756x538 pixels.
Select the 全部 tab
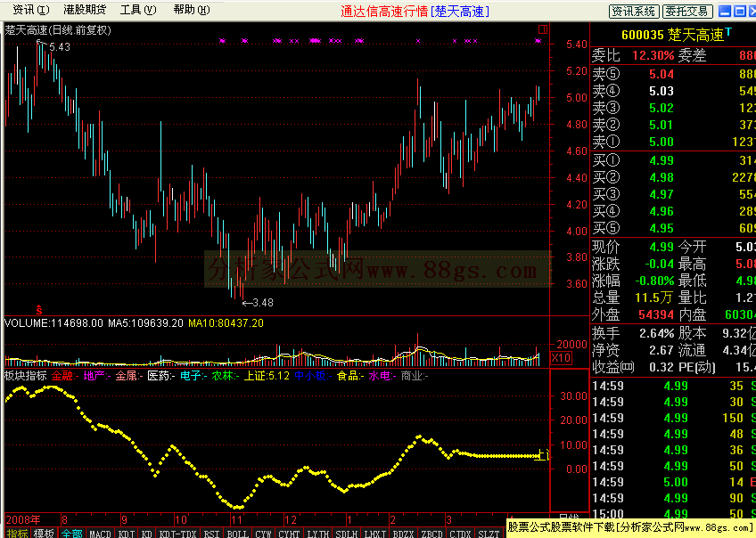tap(72, 534)
